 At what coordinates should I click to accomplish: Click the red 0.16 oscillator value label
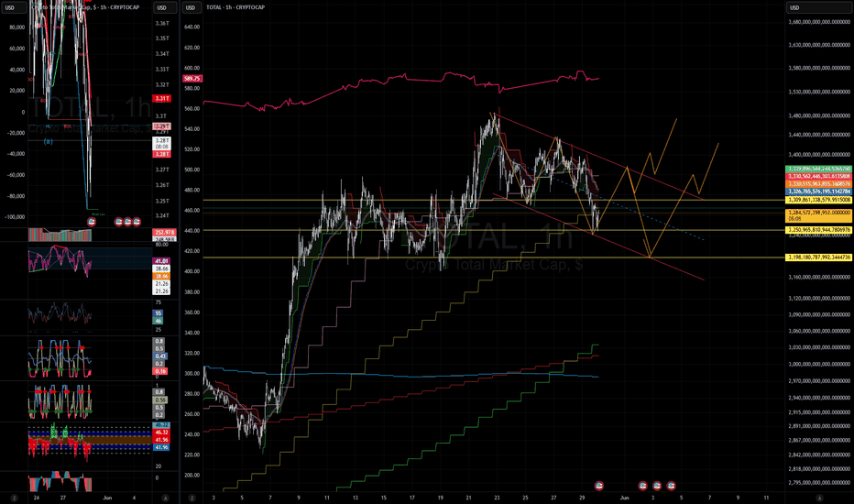click(159, 371)
